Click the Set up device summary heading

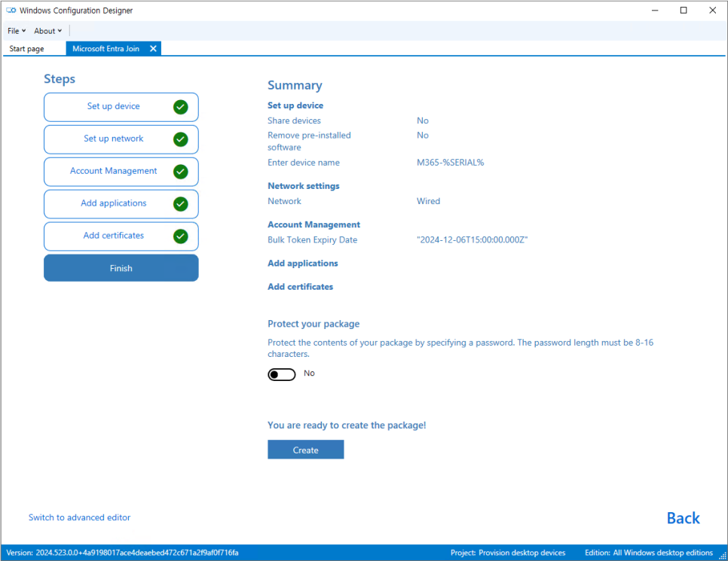(x=295, y=105)
